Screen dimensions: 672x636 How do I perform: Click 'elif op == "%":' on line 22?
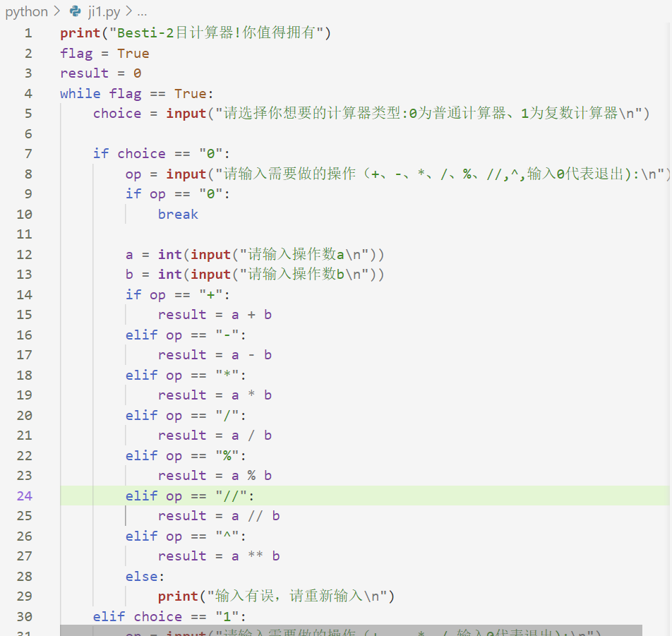(x=186, y=455)
